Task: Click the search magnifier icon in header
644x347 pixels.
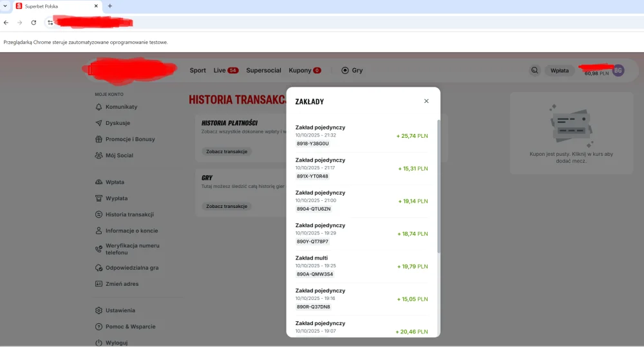Action: (x=535, y=70)
